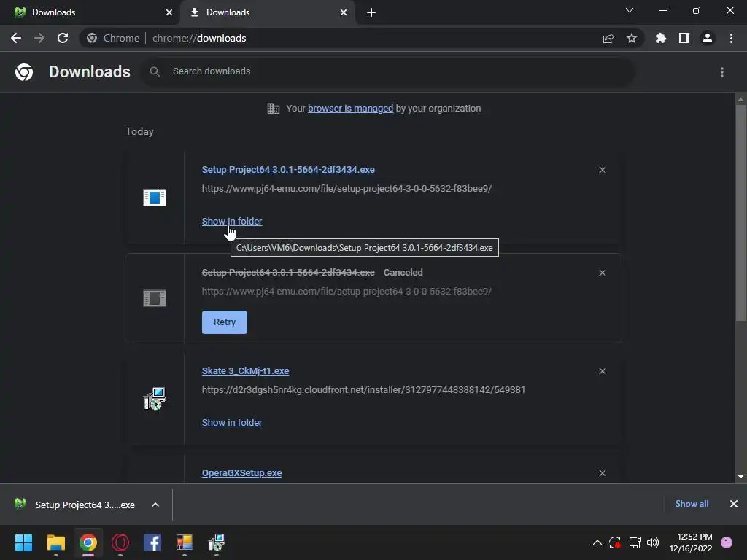Remove Skate 3_CkMj-t1.exe from the list
This screenshot has height=560, width=747.
[602, 371]
